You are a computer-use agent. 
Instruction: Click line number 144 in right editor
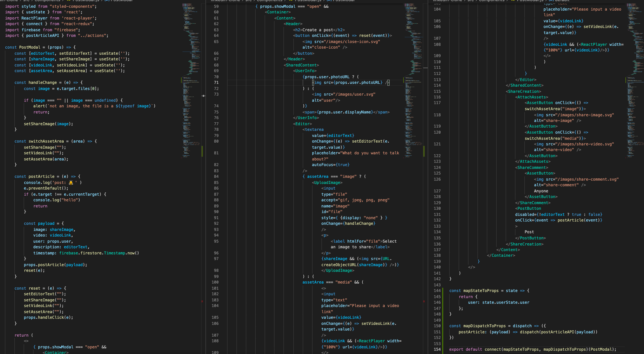[x=437, y=291]
